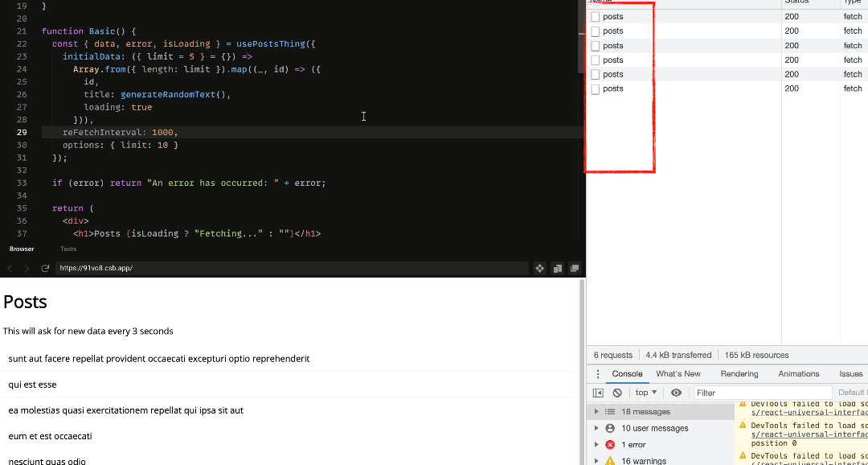The image size is (868, 465).
Task: Click the preview pane vertical scrollbar
Action: [x=581, y=372]
